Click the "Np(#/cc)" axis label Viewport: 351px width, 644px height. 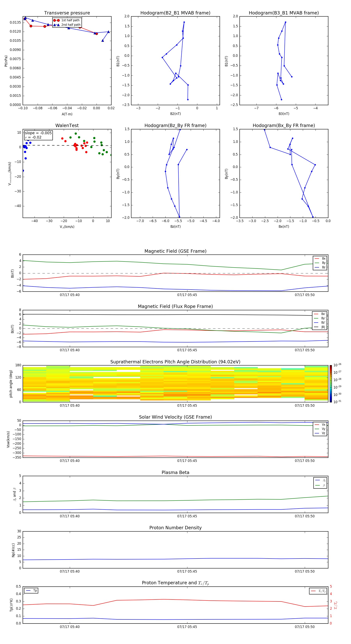click(13, 550)
